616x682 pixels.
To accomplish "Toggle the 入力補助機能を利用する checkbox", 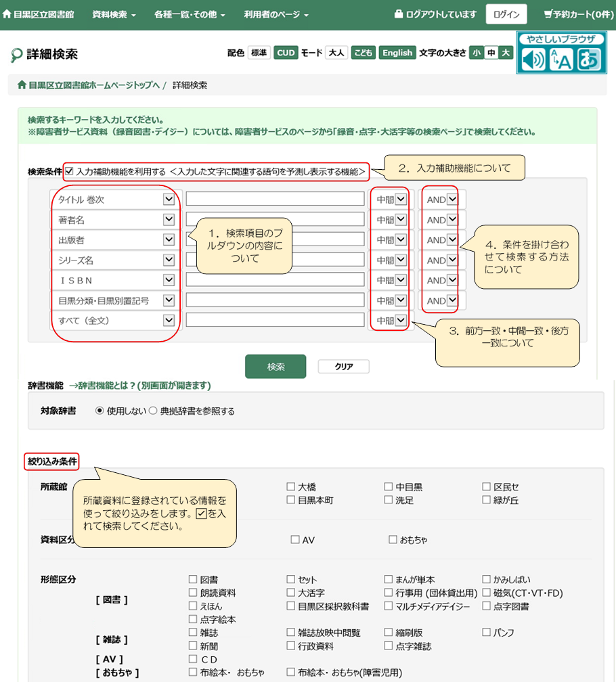I will [69, 171].
